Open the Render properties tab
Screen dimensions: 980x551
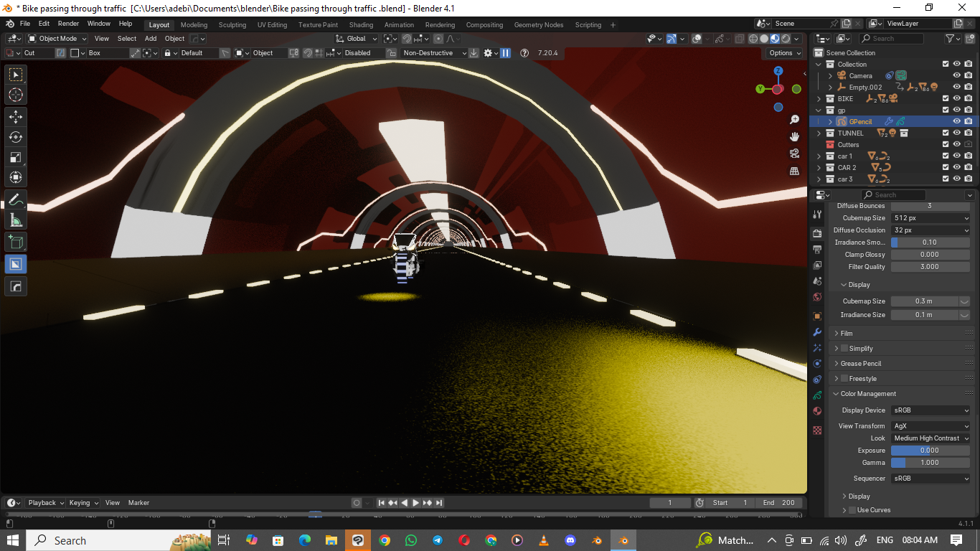(x=817, y=233)
